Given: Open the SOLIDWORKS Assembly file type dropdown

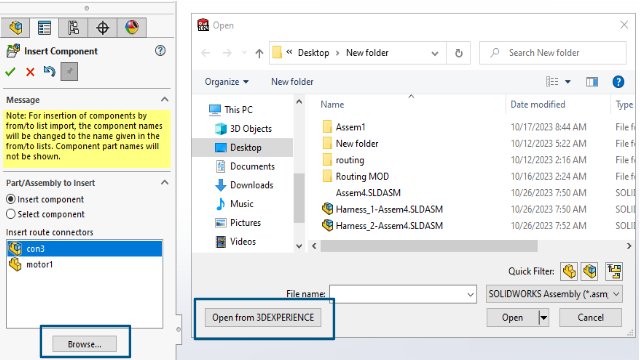Looking at the screenshot, I should (554, 294).
